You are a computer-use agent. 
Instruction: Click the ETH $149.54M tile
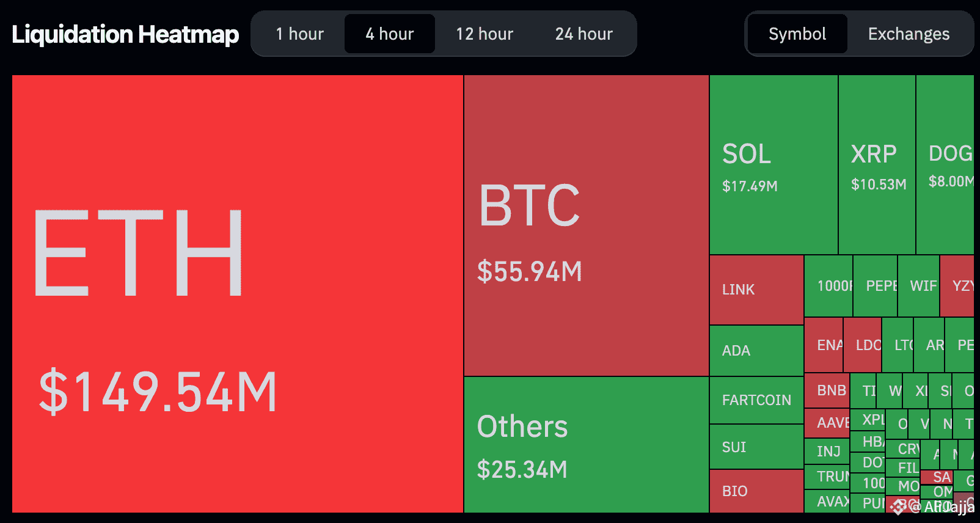(237, 293)
